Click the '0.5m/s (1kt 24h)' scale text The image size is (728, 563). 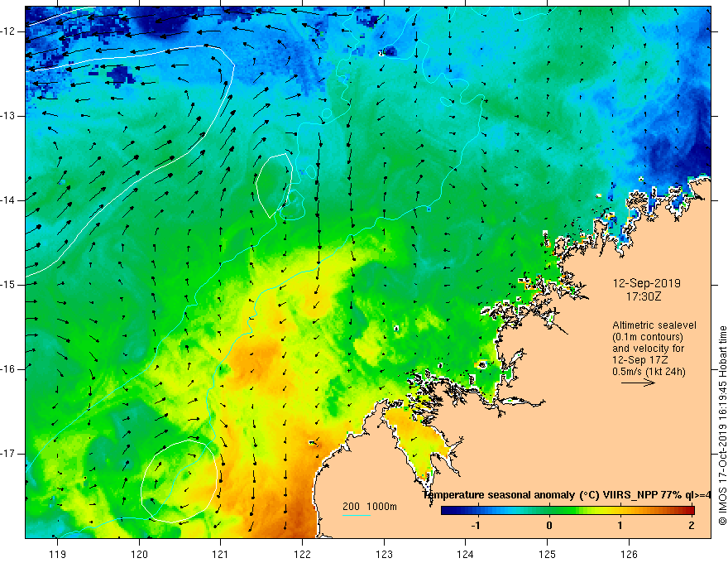(x=649, y=372)
